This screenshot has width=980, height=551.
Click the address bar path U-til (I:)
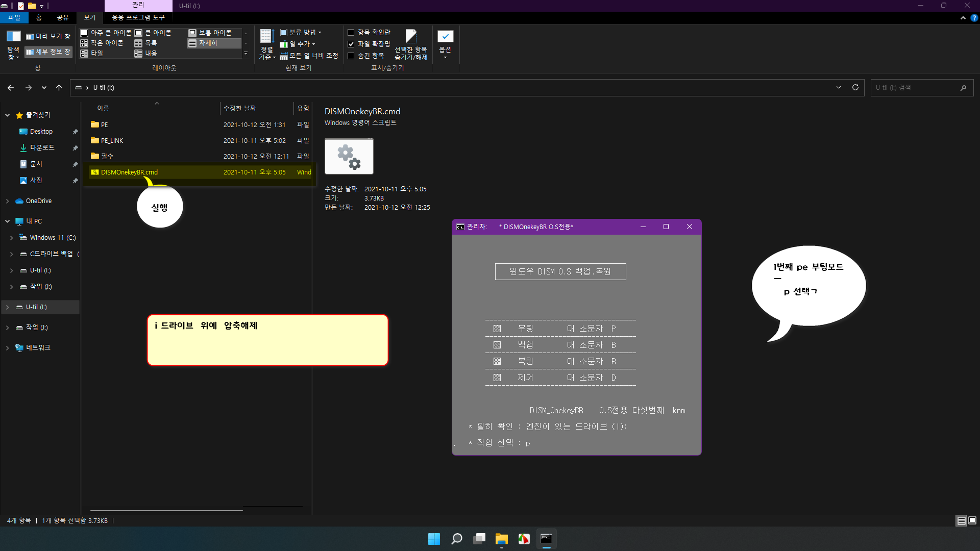point(104,88)
